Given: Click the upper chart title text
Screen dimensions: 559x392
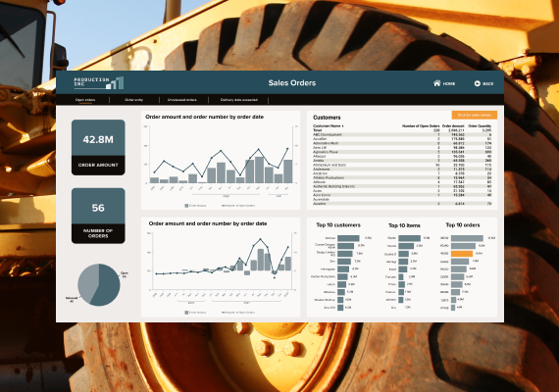Looking at the screenshot, I should pos(204,117).
